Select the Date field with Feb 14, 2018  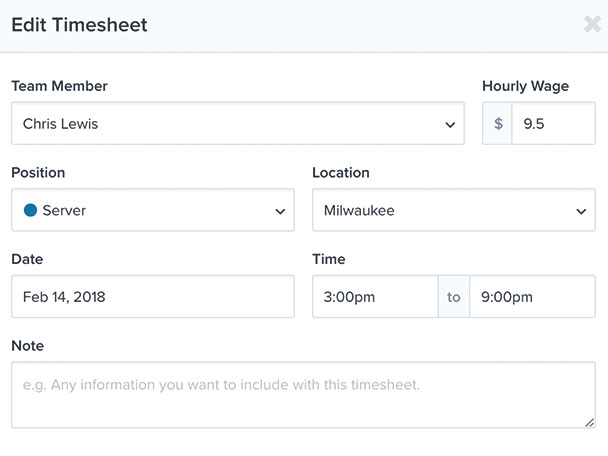[x=153, y=297]
